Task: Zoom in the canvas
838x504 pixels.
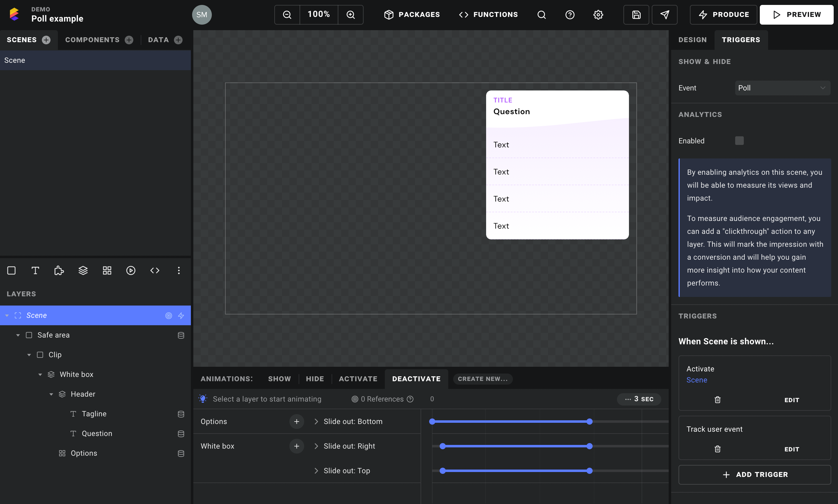Action: 350,14
